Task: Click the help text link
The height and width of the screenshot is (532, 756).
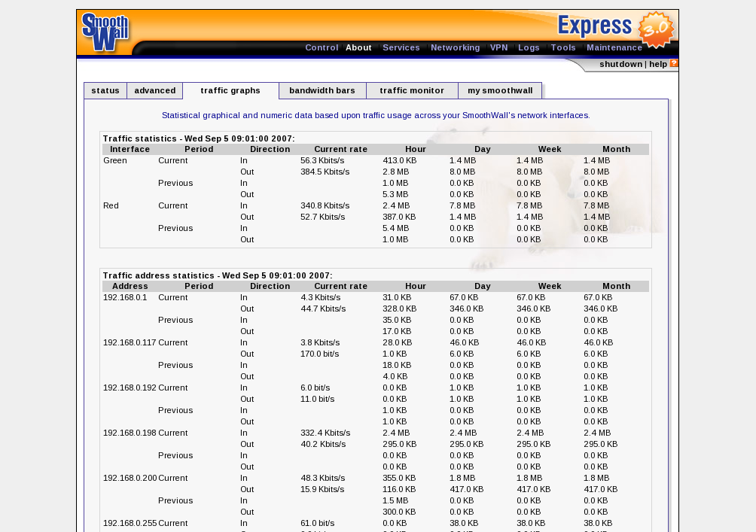Action: coord(658,64)
